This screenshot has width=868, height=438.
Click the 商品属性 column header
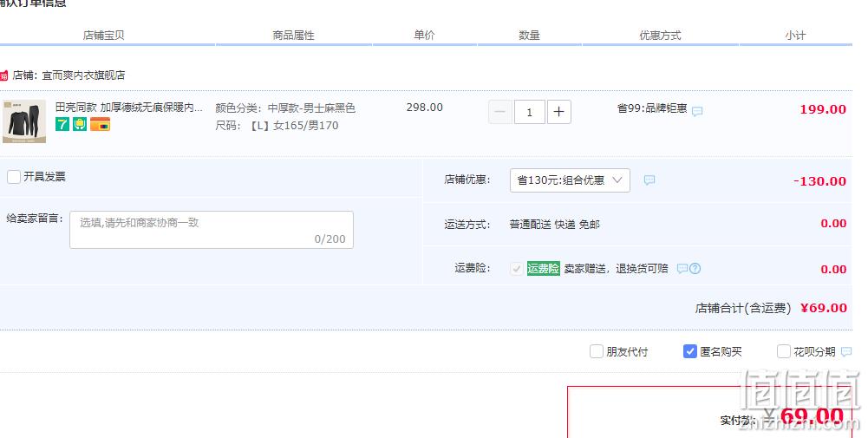(293, 36)
